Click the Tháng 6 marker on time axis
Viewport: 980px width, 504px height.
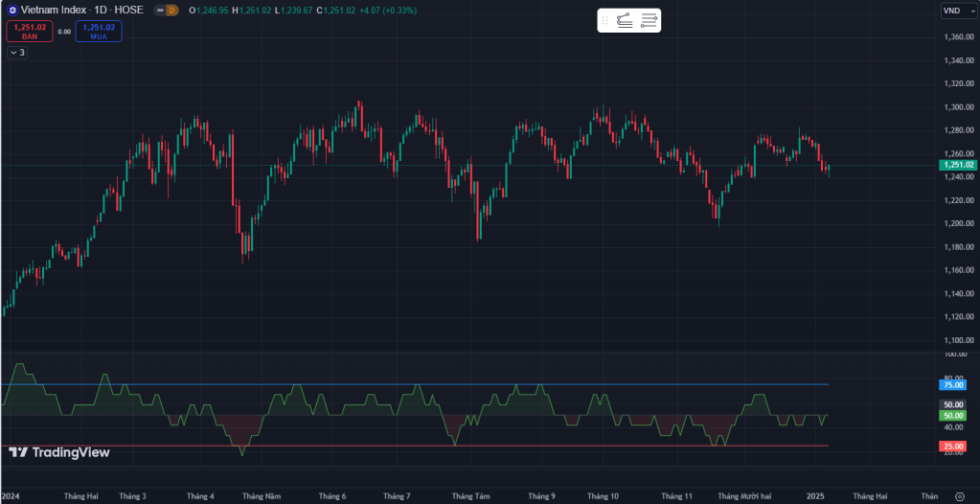pyautogui.click(x=331, y=496)
